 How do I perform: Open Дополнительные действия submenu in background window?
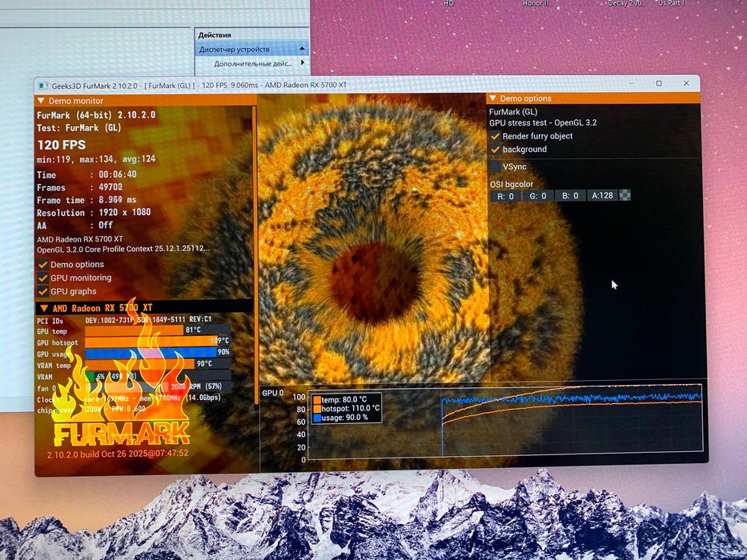click(252, 63)
